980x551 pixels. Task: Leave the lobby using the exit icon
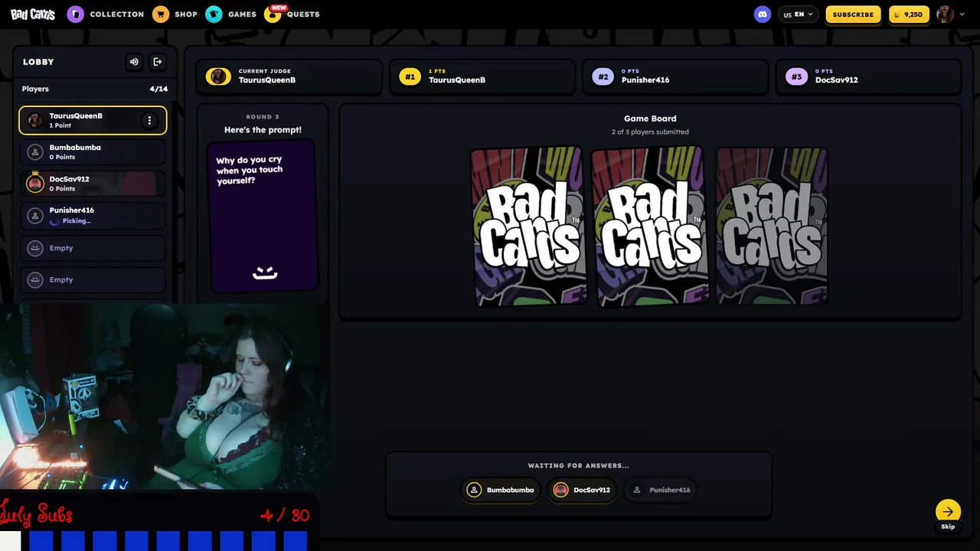[x=158, y=61]
